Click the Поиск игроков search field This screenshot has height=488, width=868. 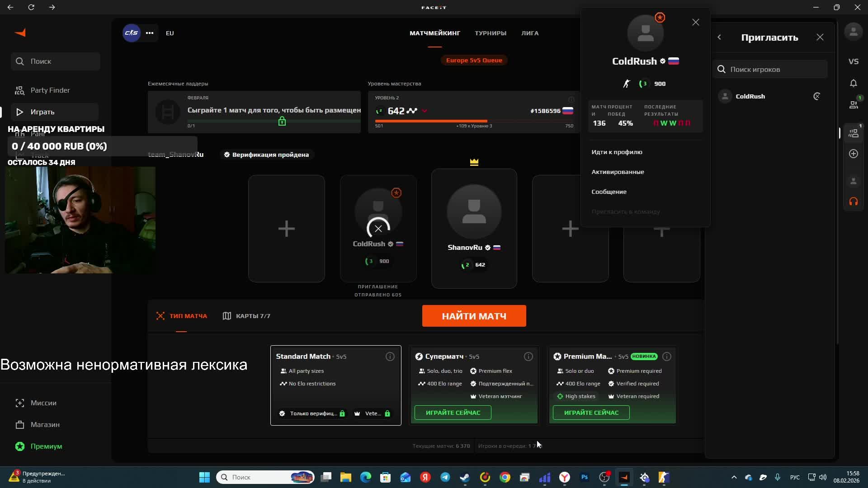click(x=775, y=69)
